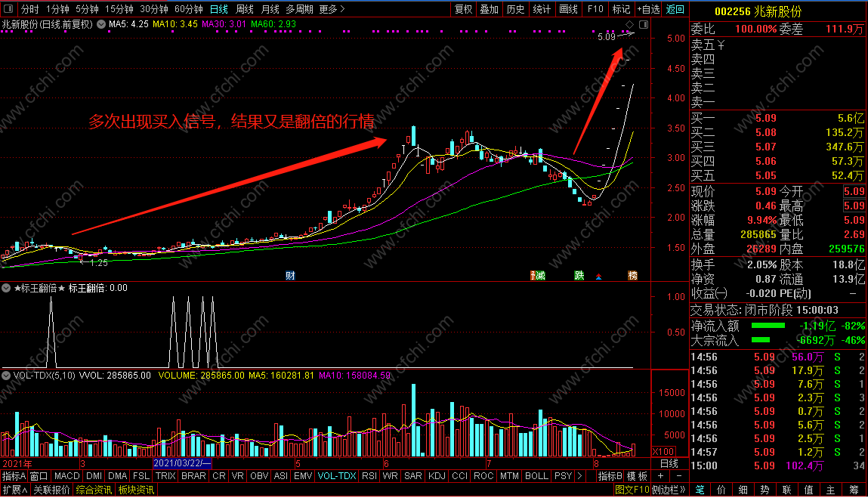The height and width of the screenshot is (498, 868).
Task: Click the panel layout icon beside 分时
Action: click(8, 9)
